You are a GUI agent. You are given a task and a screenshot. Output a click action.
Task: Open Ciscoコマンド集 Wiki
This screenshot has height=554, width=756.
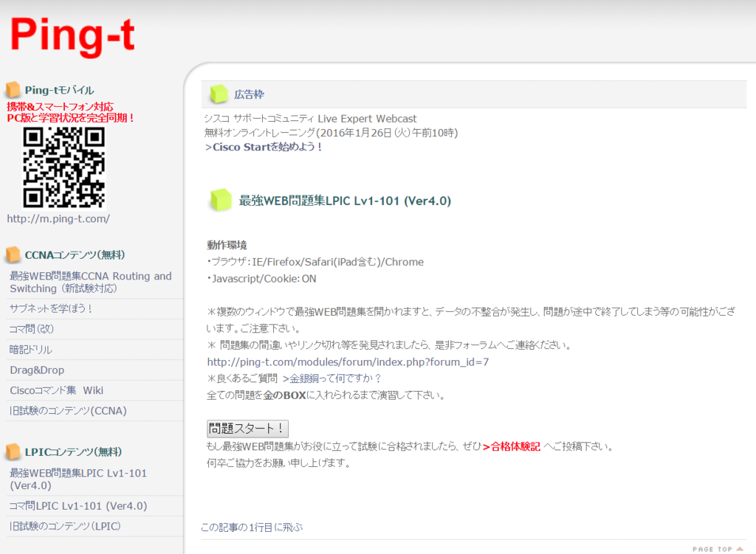(56, 390)
